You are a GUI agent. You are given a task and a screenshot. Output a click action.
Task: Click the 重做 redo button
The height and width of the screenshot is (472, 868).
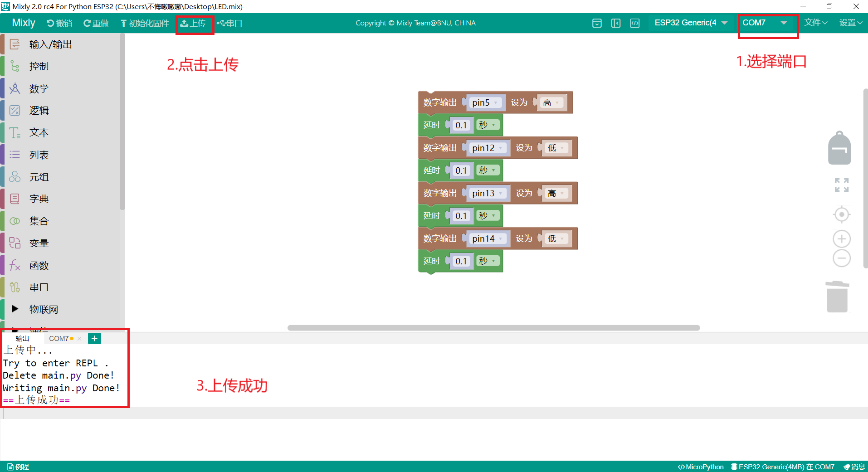tap(96, 23)
